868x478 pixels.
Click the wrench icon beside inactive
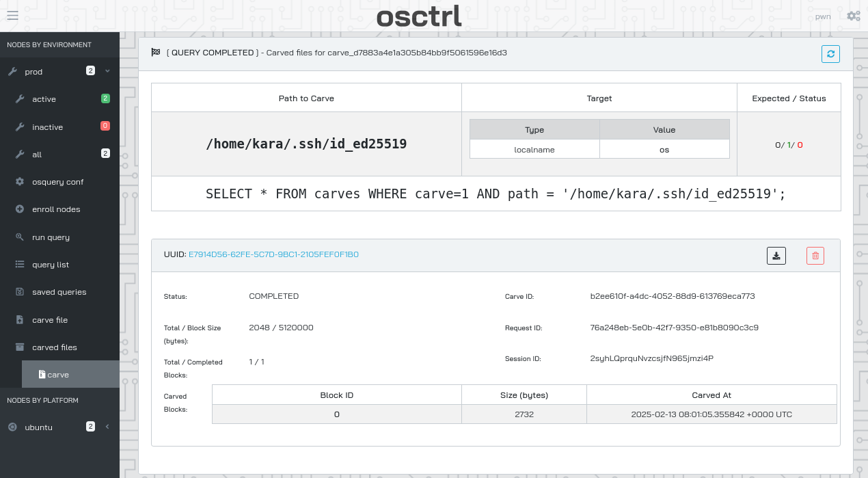click(19, 127)
